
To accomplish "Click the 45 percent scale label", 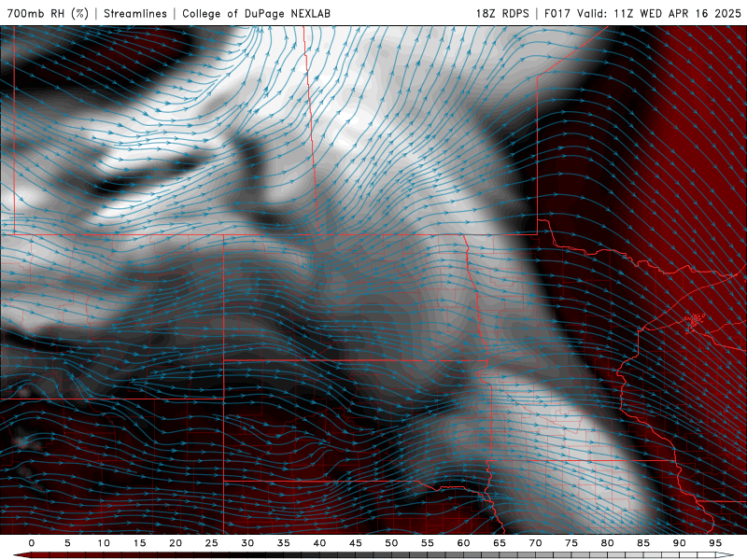I will 356,543.
